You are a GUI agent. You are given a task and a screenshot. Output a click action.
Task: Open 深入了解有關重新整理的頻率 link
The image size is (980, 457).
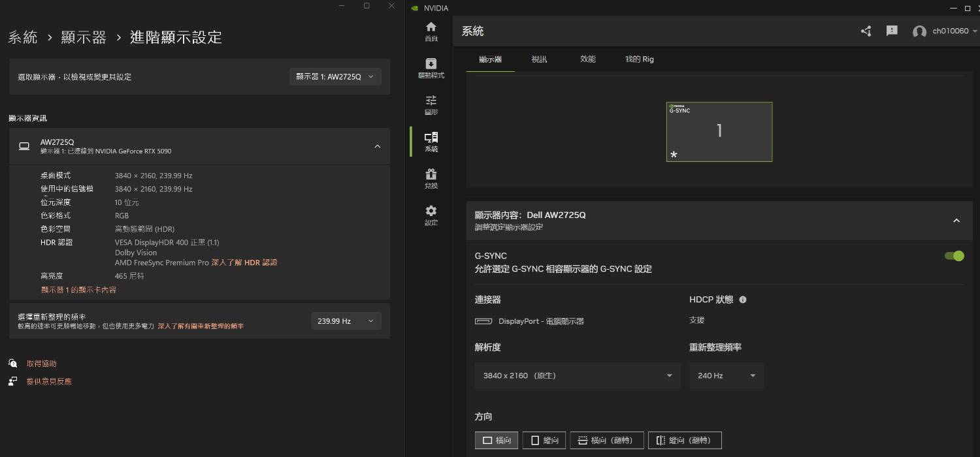[x=201, y=326]
